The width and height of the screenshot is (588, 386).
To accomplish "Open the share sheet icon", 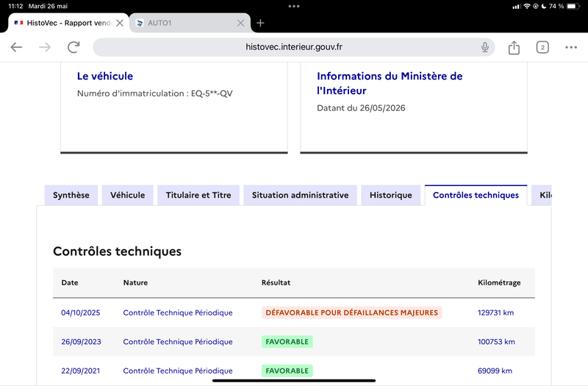I will (x=514, y=47).
